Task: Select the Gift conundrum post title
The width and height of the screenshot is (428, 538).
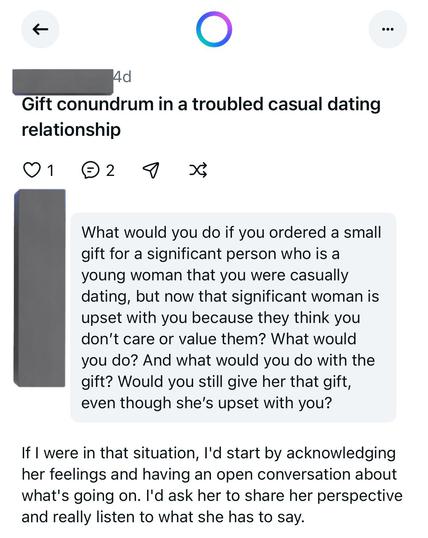Action: point(201,117)
